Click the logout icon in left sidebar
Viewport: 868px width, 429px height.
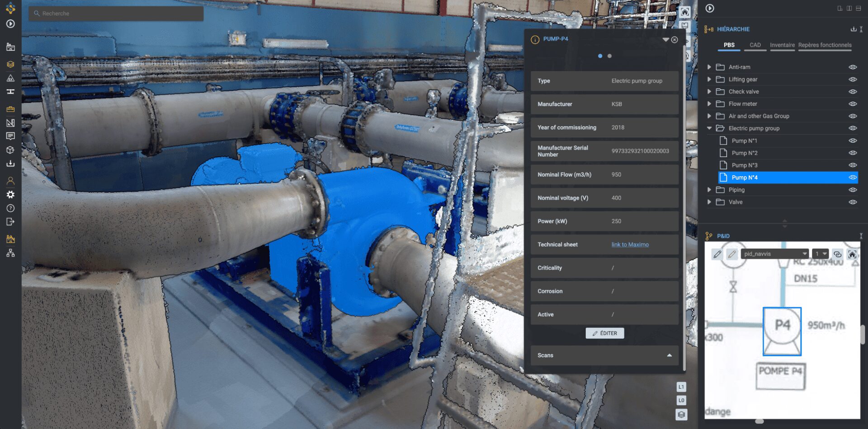[x=10, y=222]
